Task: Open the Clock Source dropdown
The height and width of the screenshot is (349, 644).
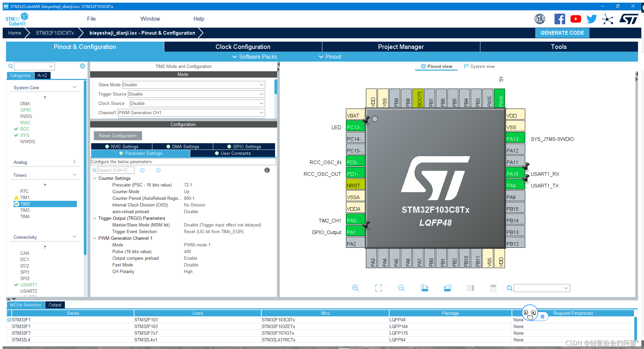Action: pos(197,103)
